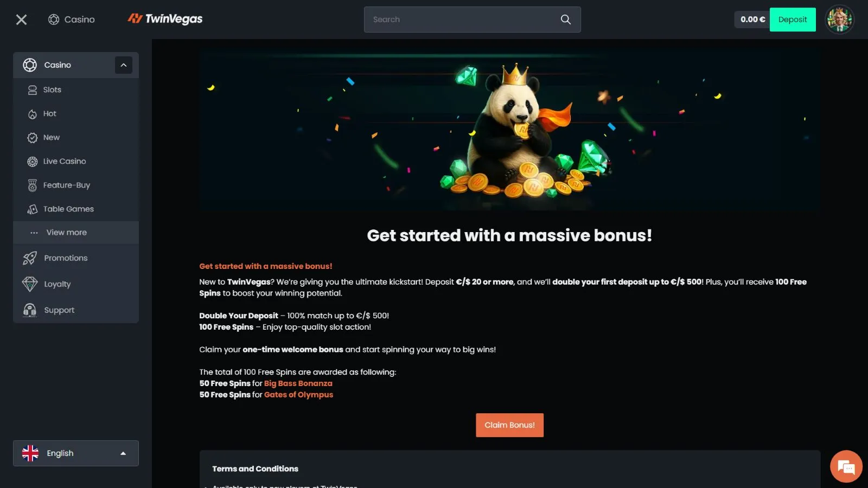Close the sidebar with the X icon
Image resolution: width=868 pixels, height=488 pixels.
(x=21, y=20)
